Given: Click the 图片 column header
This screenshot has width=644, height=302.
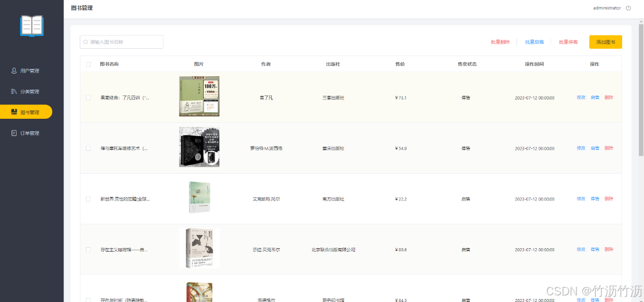Looking at the screenshot, I should [x=199, y=64].
